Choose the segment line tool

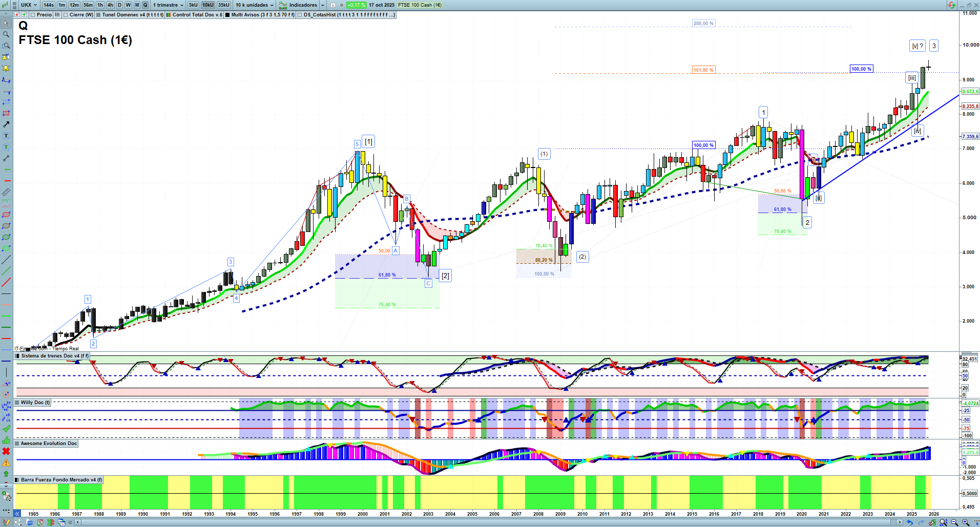tap(6, 158)
